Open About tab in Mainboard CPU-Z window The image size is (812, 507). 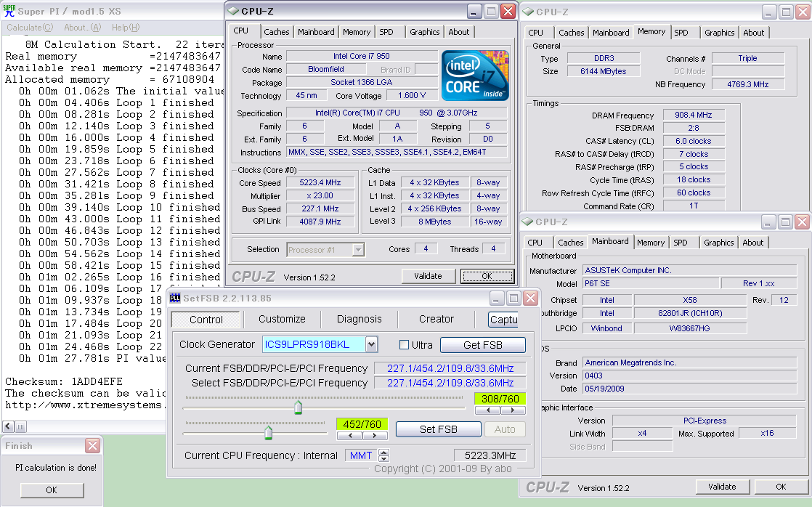pyautogui.click(x=752, y=243)
